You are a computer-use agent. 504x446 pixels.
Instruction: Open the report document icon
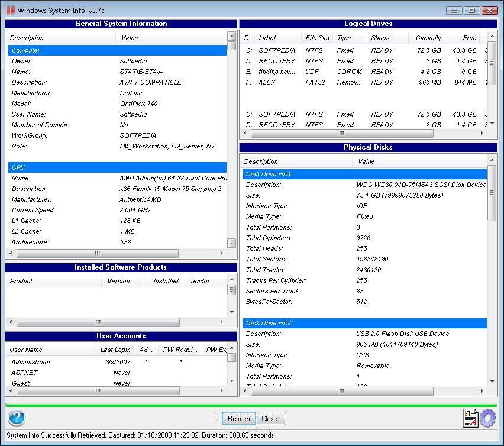[x=470, y=418]
